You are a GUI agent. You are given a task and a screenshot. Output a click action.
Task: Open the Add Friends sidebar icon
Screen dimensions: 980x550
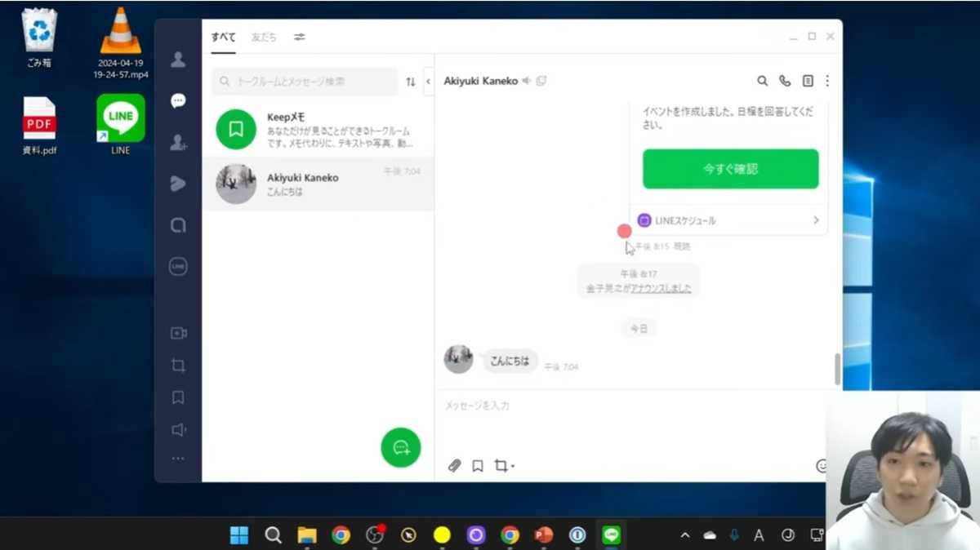pyautogui.click(x=178, y=143)
